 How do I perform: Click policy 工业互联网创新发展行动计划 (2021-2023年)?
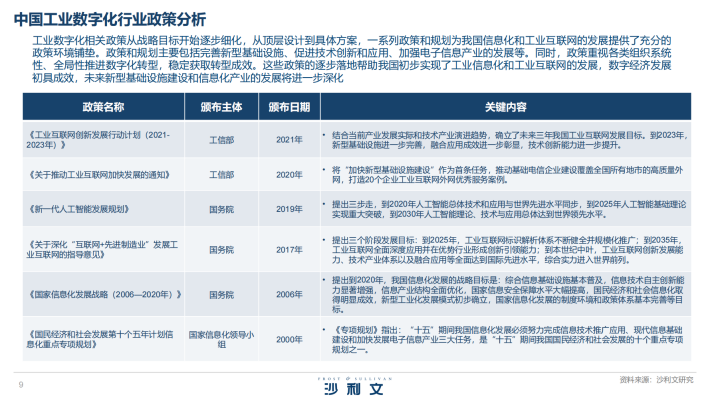pos(98,140)
